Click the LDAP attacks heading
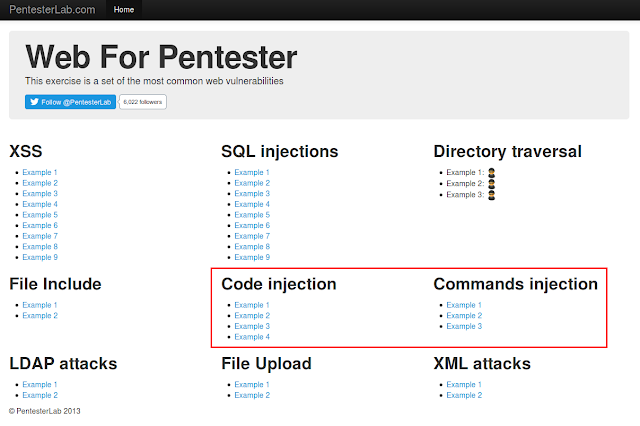This screenshot has width=640, height=426. click(x=63, y=364)
